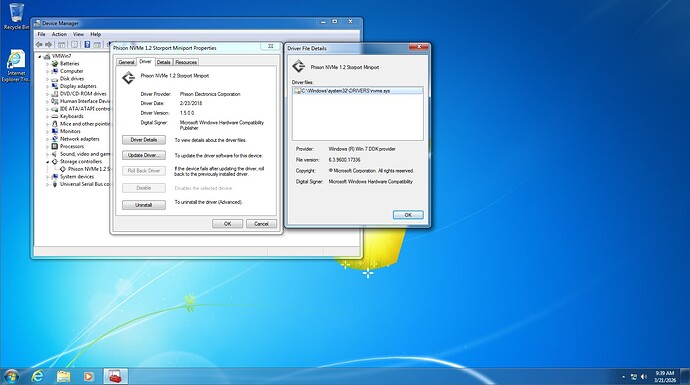Click the Processors category icon
The height and width of the screenshot is (385, 690).
pos(55,146)
